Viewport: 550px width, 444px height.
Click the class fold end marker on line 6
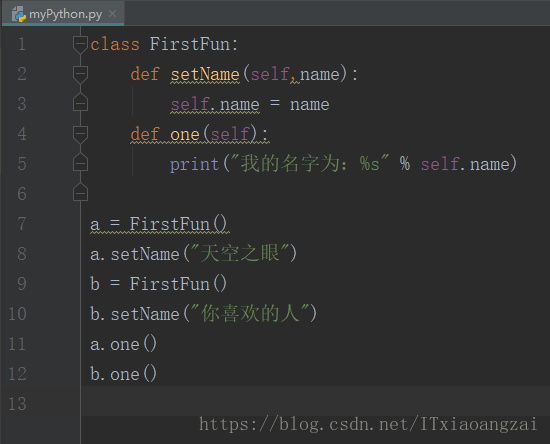80,192
